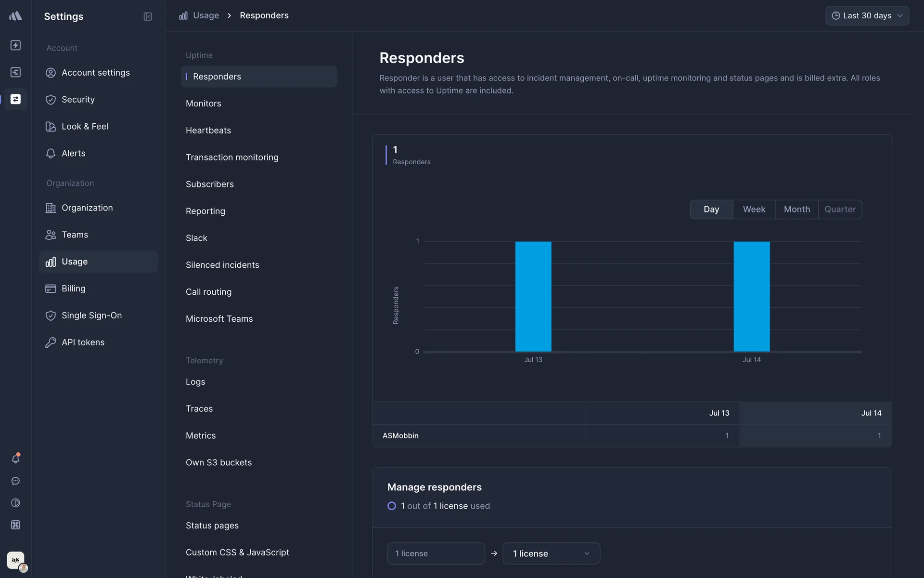Click the current 1 license field

[x=436, y=553]
